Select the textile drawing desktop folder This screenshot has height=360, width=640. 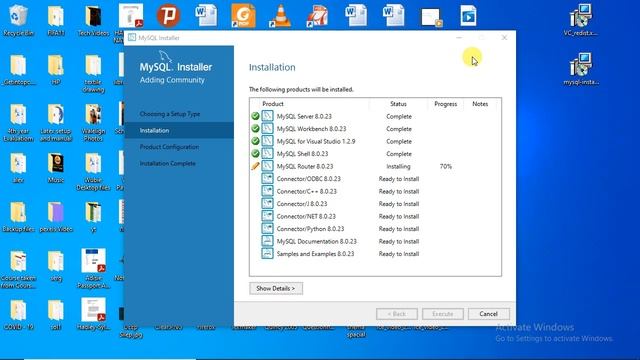click(x=93, y=73)
